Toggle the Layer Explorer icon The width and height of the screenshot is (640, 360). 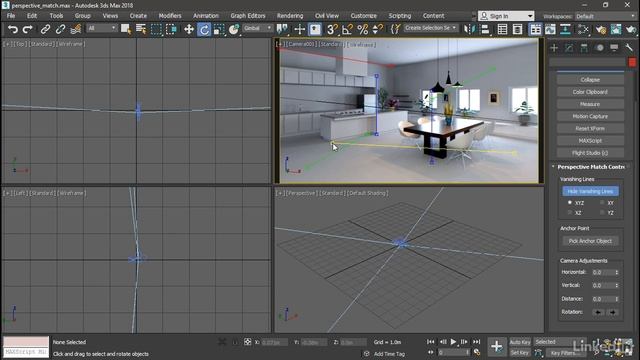click(x=518, y=29)
